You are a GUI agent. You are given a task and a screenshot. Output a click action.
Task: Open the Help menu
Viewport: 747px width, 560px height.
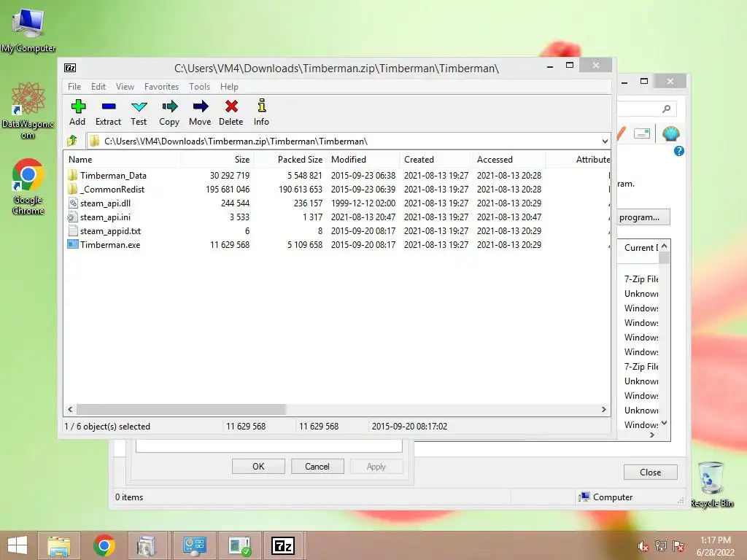point(229,87)
